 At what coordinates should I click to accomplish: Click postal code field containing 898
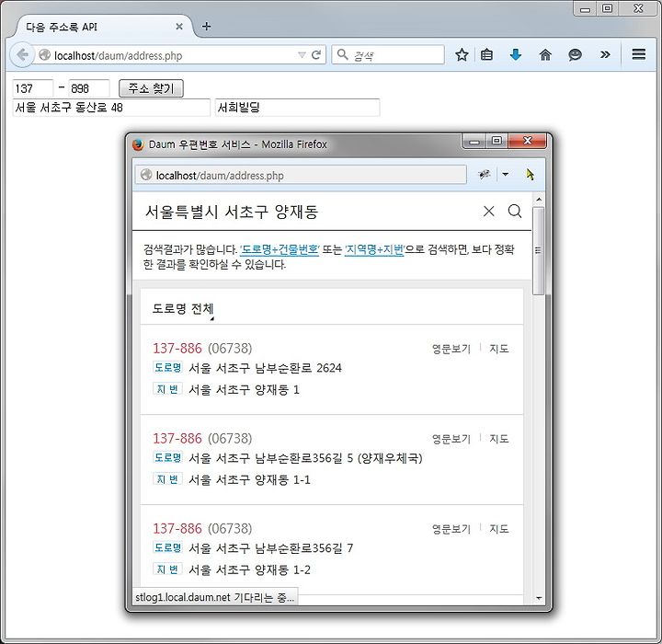coord(89,88)
